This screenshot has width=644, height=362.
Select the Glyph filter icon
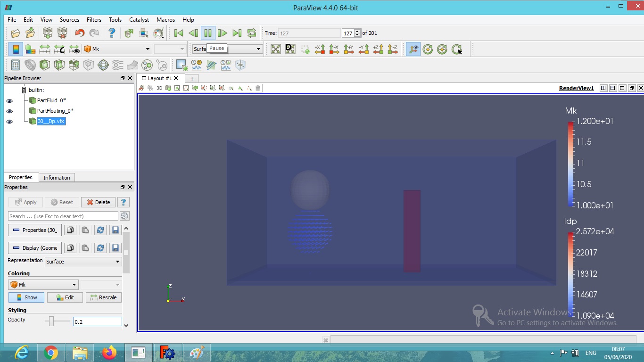click(104, 65)
